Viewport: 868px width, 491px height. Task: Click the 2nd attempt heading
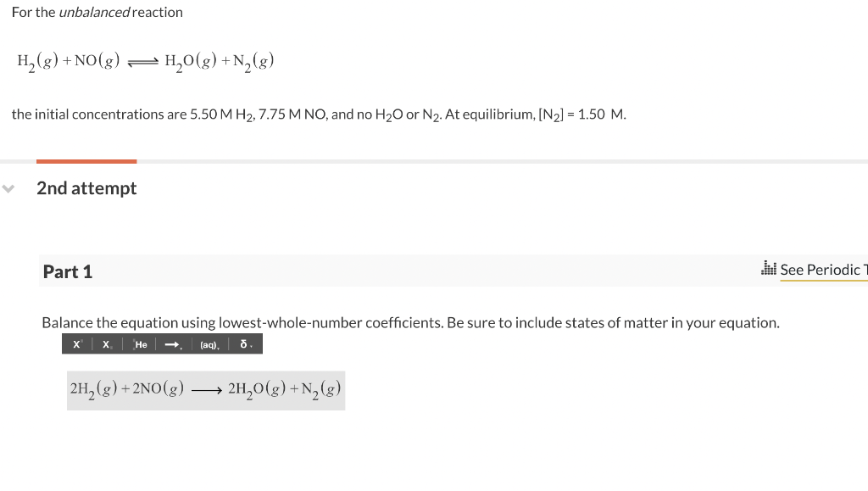click(x=86, y=188)
